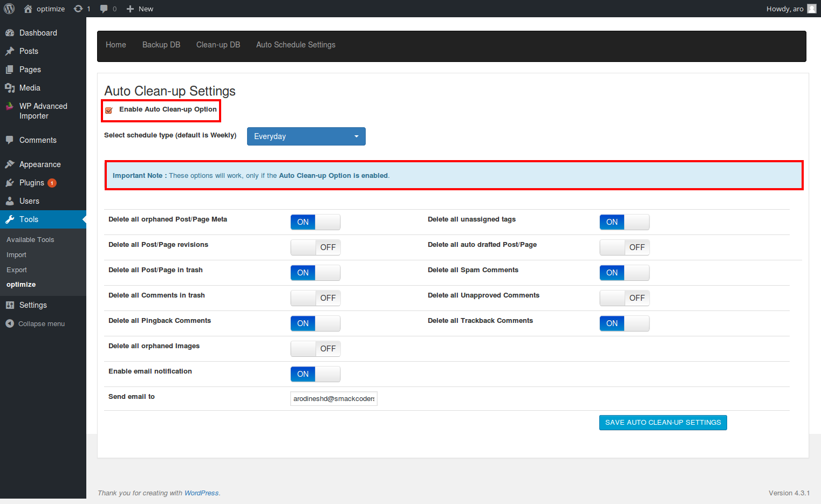Click the Howdy, aro account link
The image size is (821, 504).
pyautogui.click(x=785, y=9)
